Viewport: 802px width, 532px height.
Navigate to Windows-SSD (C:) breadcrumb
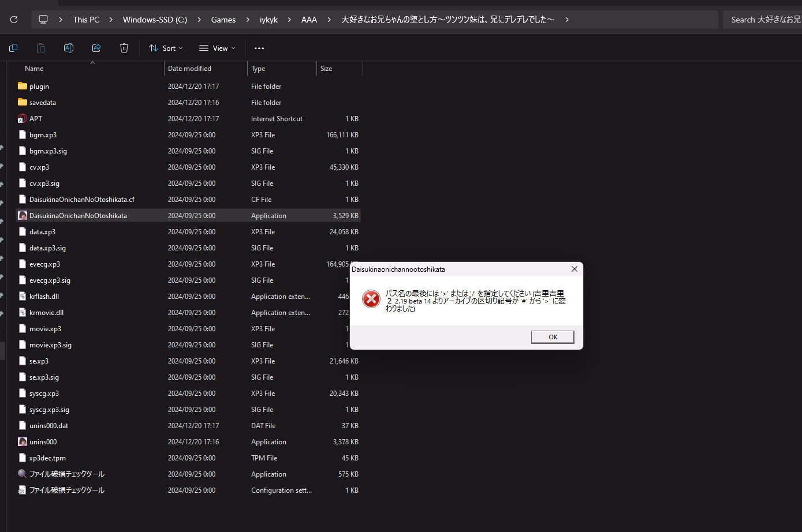click(155, 20)
